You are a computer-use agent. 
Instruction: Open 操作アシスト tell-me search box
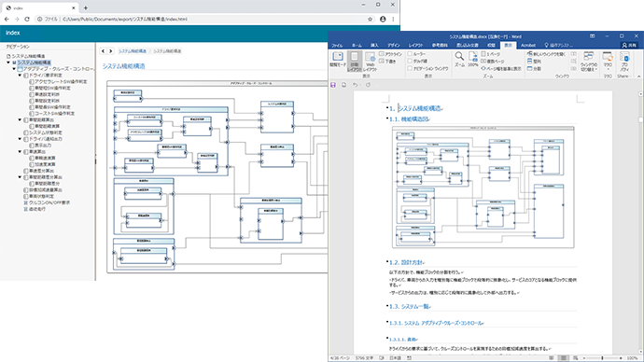[558, 45]
